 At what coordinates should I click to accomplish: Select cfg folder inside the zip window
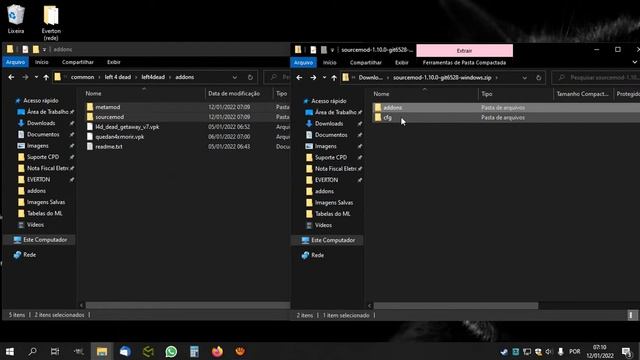387,118
